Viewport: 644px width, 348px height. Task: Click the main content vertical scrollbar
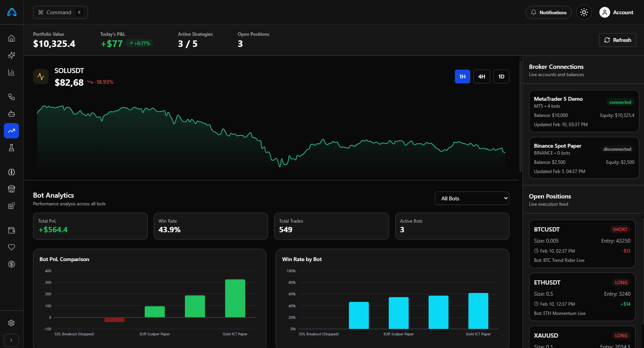point(521,115)
